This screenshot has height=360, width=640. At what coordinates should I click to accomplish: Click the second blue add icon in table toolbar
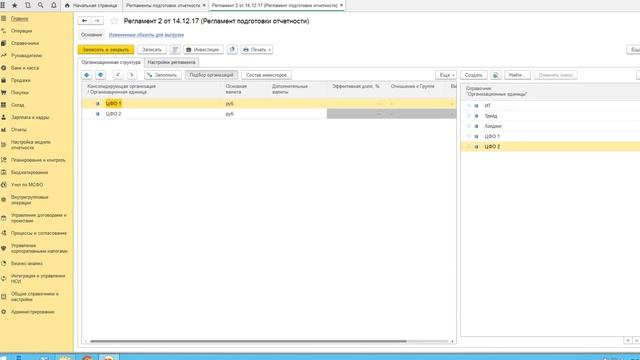tap(100, 75)
